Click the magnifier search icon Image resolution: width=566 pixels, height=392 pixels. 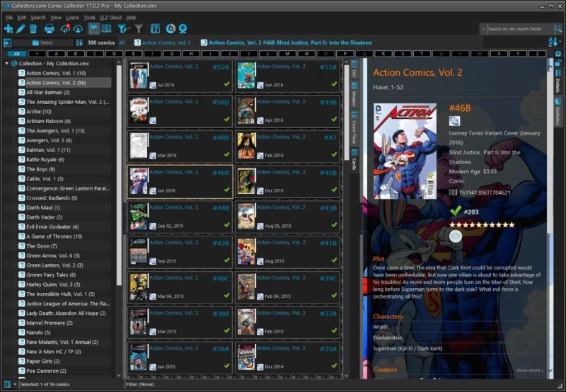click(486, 29)
